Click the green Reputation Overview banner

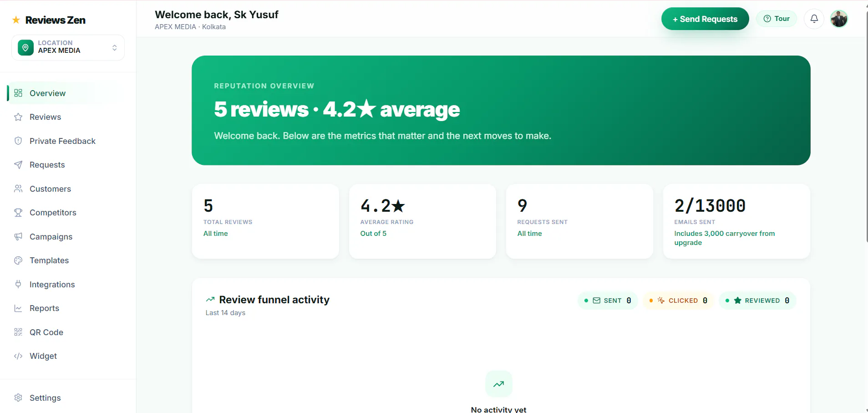click(501, 110)
